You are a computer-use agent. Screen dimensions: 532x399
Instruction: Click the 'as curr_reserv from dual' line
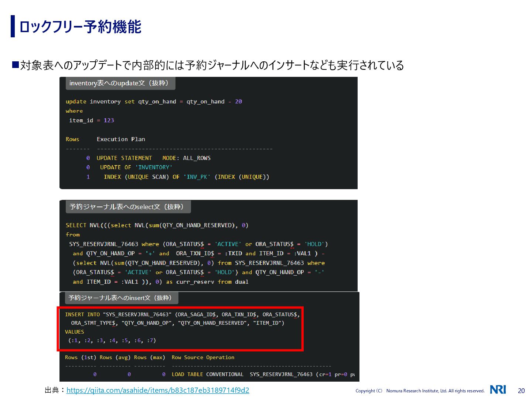point(160,282)
